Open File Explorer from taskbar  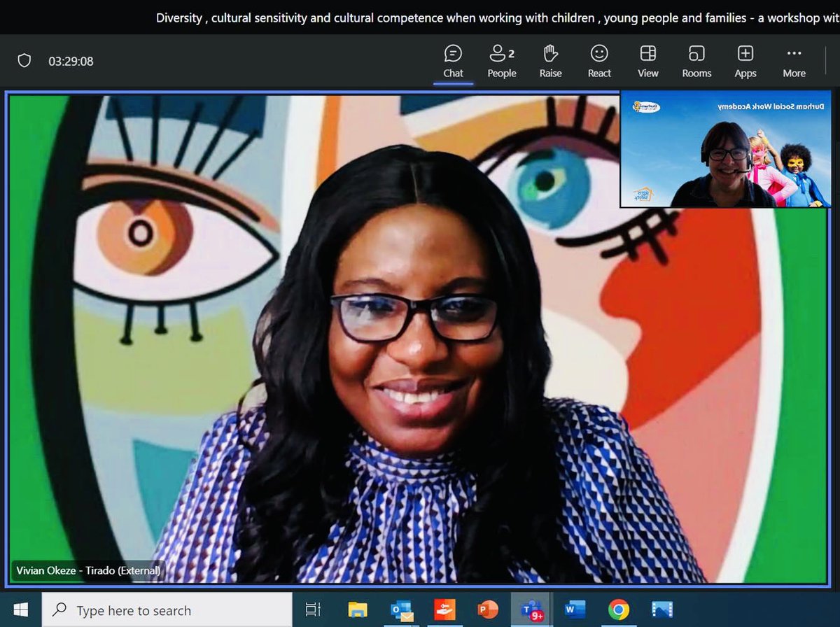pos(358,610)
